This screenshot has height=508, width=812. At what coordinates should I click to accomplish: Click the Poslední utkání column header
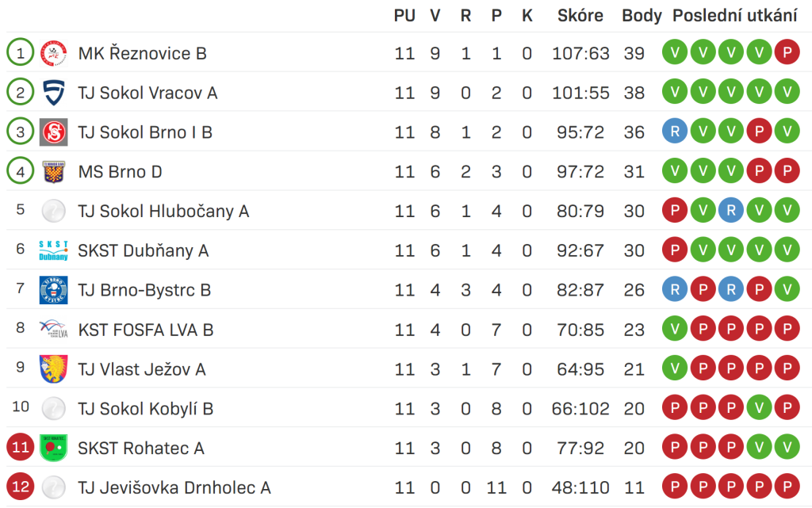[x=735, y=16]
